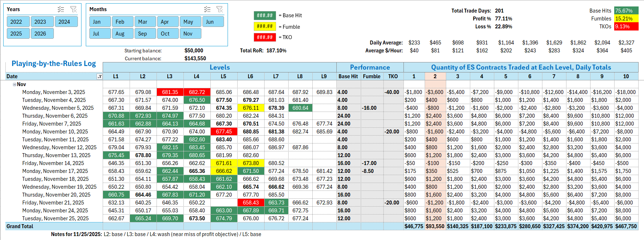
Task: Enable multi-select on the Months slicer
Action: coord(207,9)
